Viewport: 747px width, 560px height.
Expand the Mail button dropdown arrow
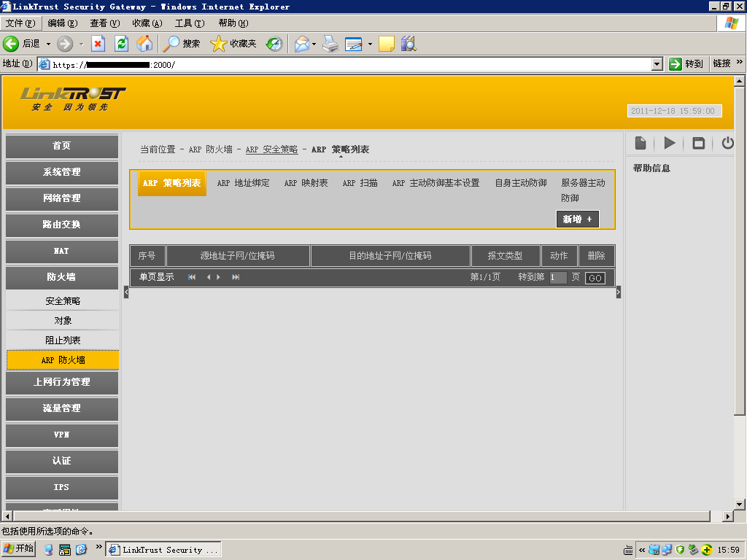[314, 44]
